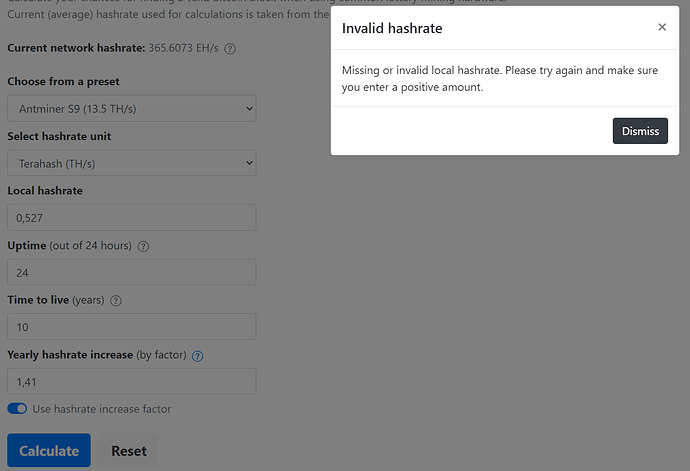Open help icon beside Uptime label
Image resolution: width=690 pixels, height=471 pixels.
pos(143,246)
